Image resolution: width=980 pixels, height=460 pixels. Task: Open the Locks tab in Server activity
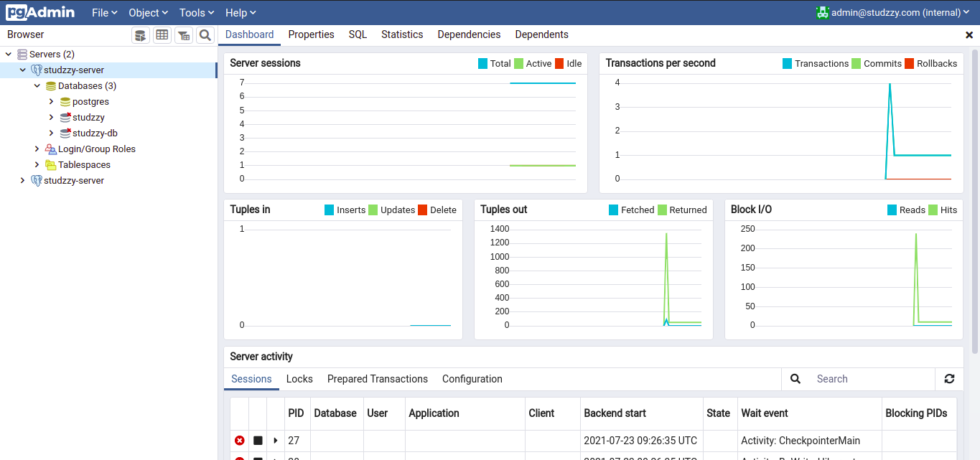point(299,379)
